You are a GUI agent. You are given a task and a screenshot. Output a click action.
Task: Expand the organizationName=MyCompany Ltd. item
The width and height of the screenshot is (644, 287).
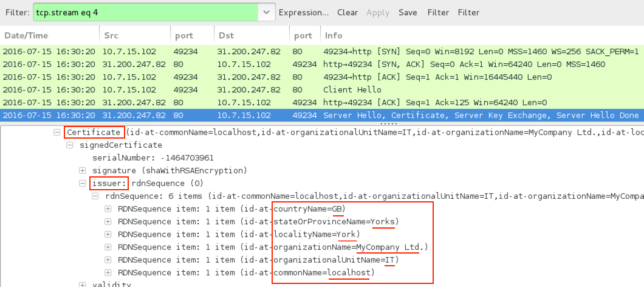coord(108,247)
